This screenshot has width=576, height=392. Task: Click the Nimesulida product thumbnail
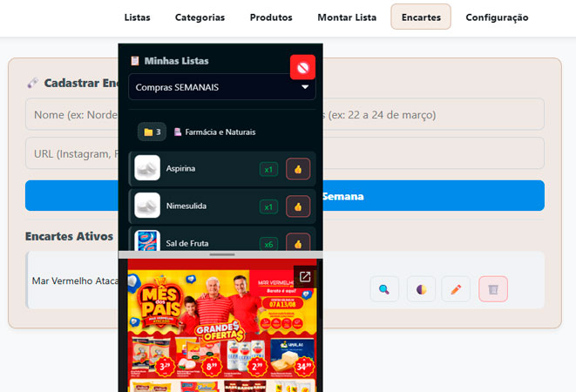147,205
